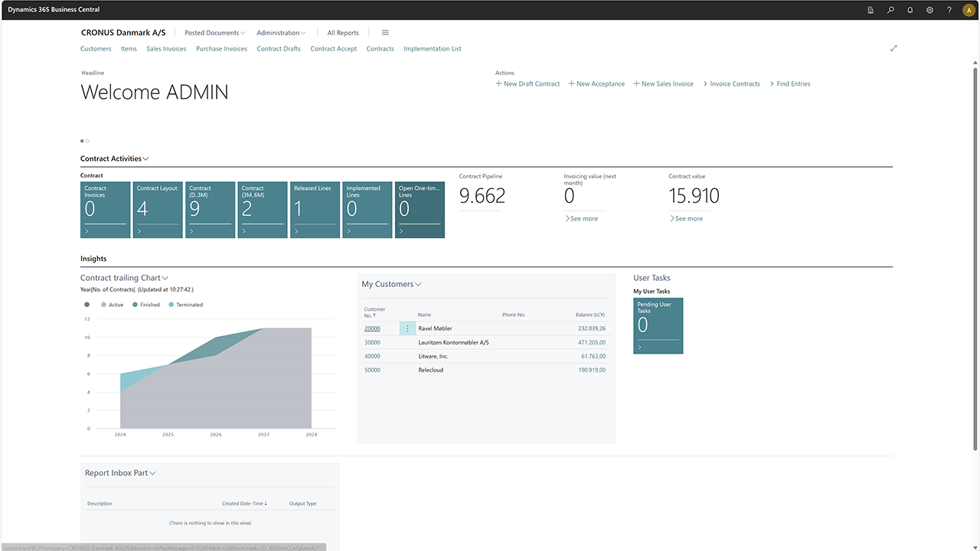Open Contracts navigation link
980x551 pixels.
point(380,48)
